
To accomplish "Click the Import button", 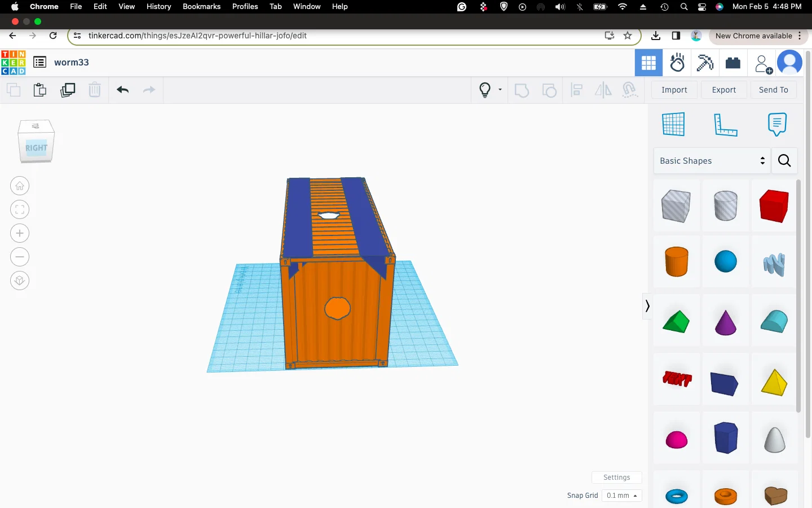I will point(674,90).
